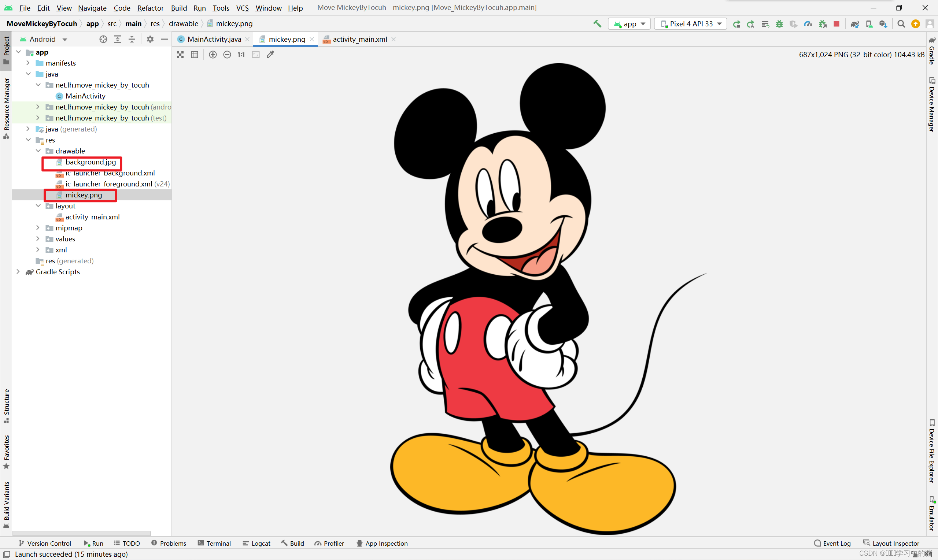
Task: Open the Pixel 4 API 33 device dropdown
Action: click(x=691, y=24)
